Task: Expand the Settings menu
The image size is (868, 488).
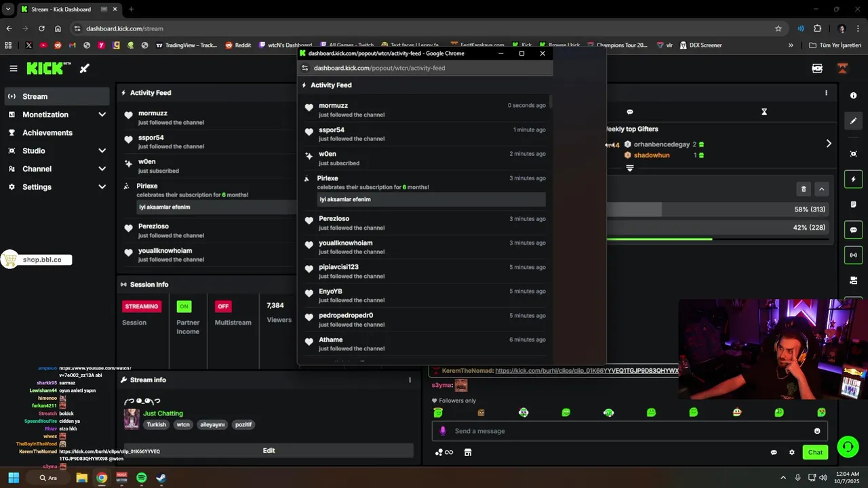Action: click(x=57, y=187)
